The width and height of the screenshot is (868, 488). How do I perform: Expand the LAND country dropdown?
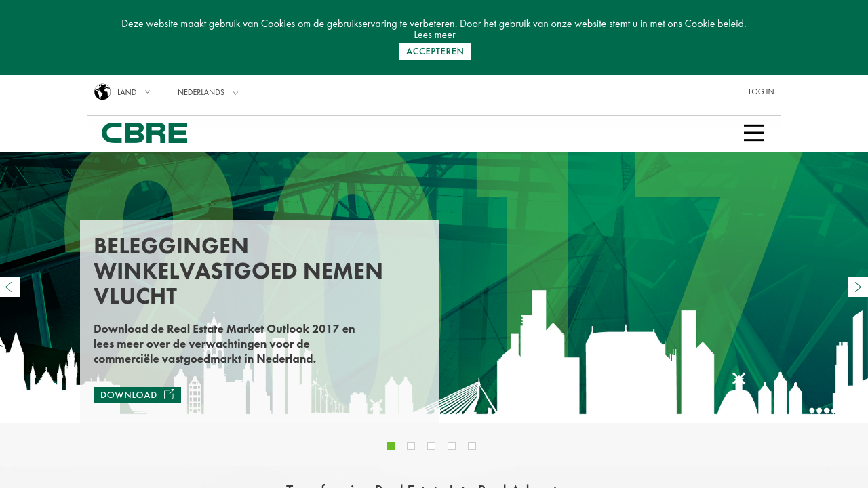pyautogui.click(x=146, y=91)
